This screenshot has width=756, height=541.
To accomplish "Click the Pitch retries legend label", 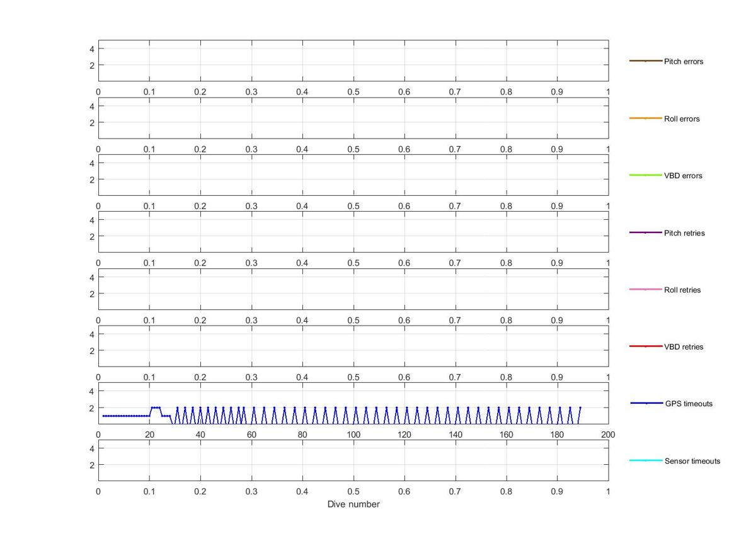I will point(684,233).
